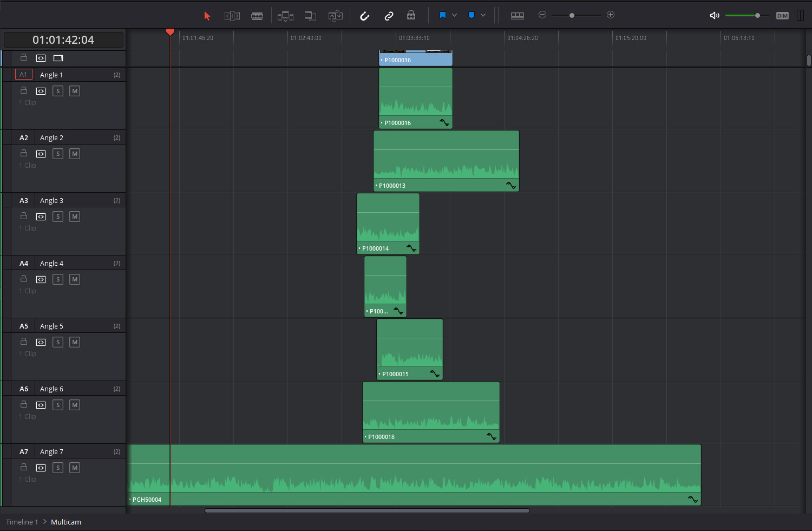Click the Replace Clip icon
The width and height of the screenshot is (812, 531).
point(335,16)
